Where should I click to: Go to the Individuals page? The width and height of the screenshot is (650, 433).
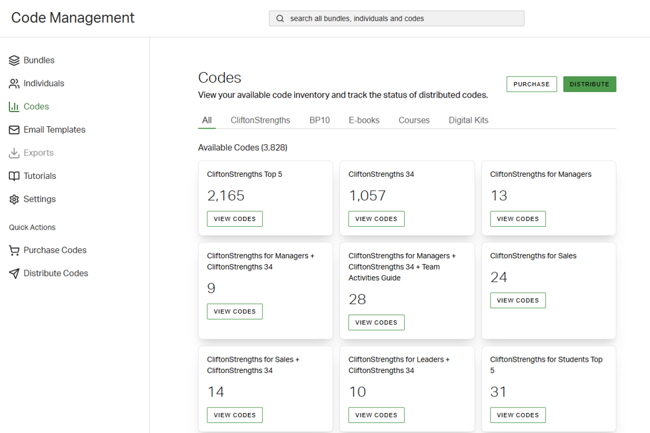[44, 84]
